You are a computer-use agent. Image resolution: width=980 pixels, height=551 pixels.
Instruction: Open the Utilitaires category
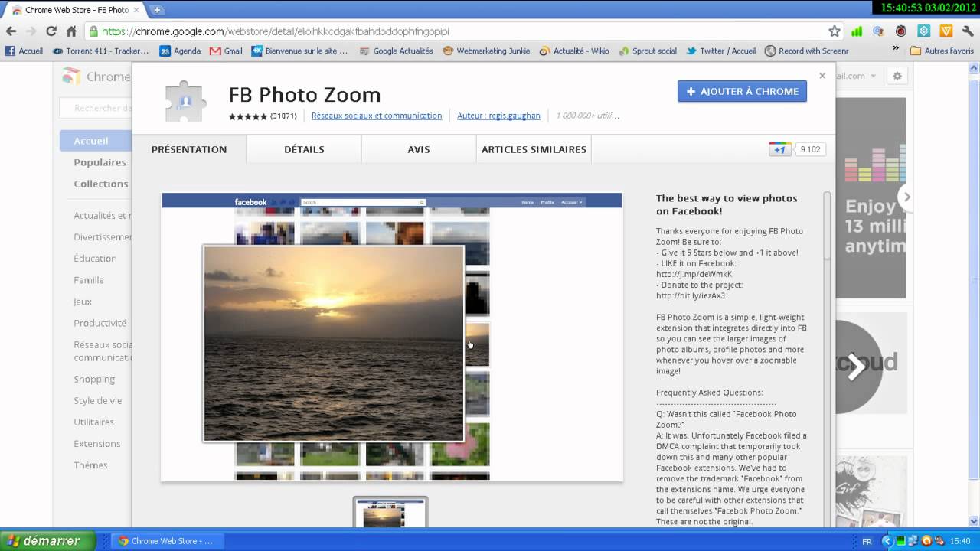point(93,422)
